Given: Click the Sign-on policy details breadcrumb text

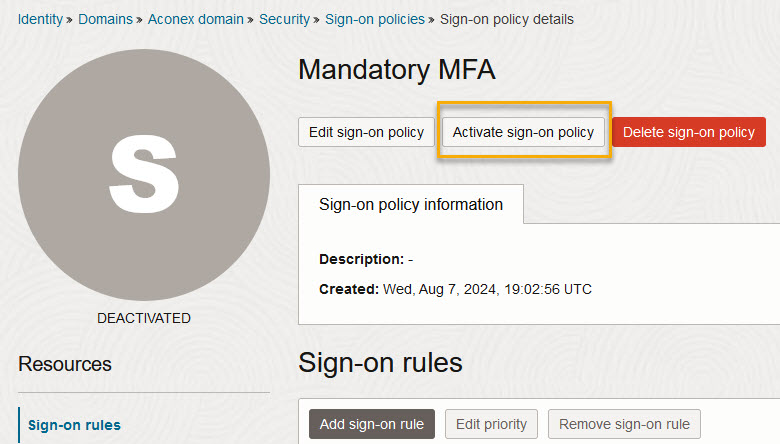Looking at the screenshot, I should click(x=507, y=19).
